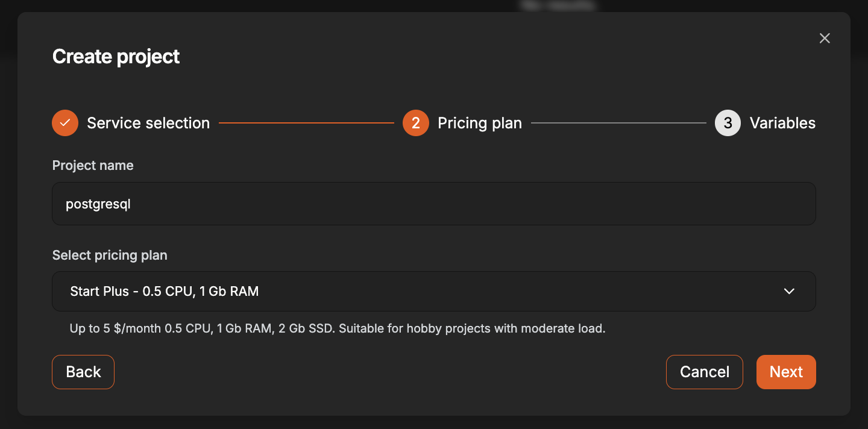Click the Select pricing plan label
868x429 pixels.
[x=110, y=255]
